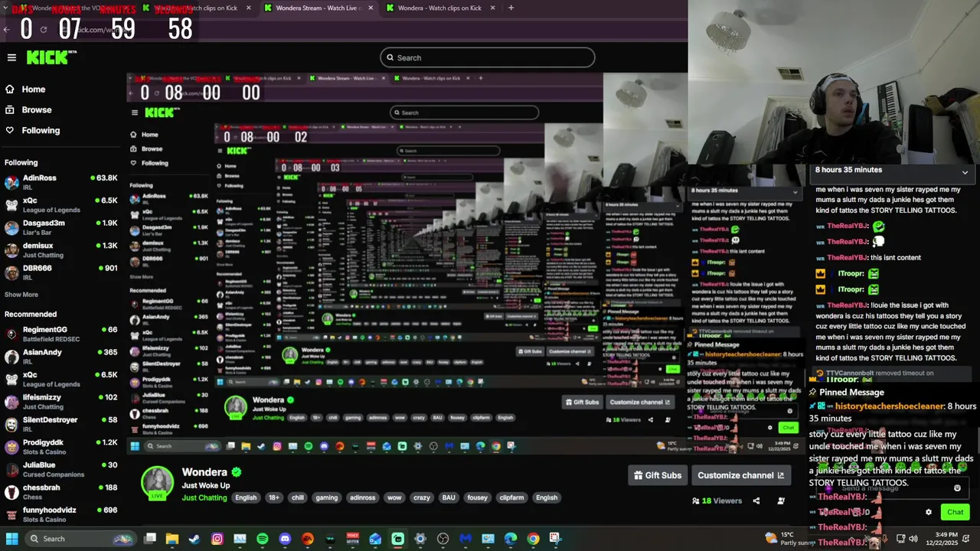
Task: Collapse the 8 hours 35 minutes pinned header chevron
Action: pyautogui.click(x=965, y=172)
